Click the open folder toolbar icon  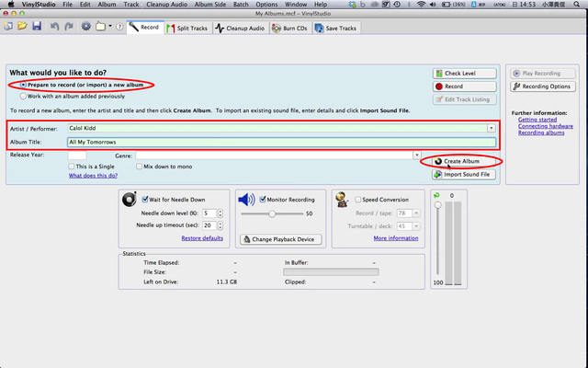21,27
